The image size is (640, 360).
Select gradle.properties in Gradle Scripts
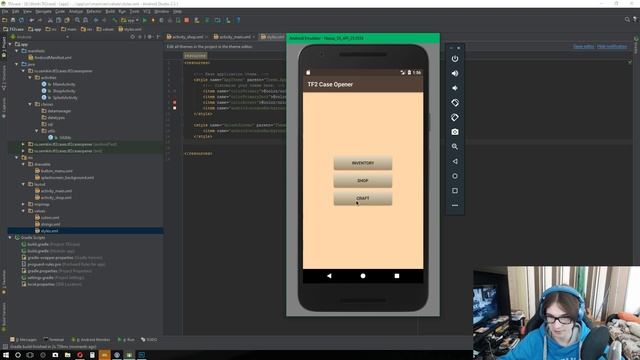tap(42, 271)
